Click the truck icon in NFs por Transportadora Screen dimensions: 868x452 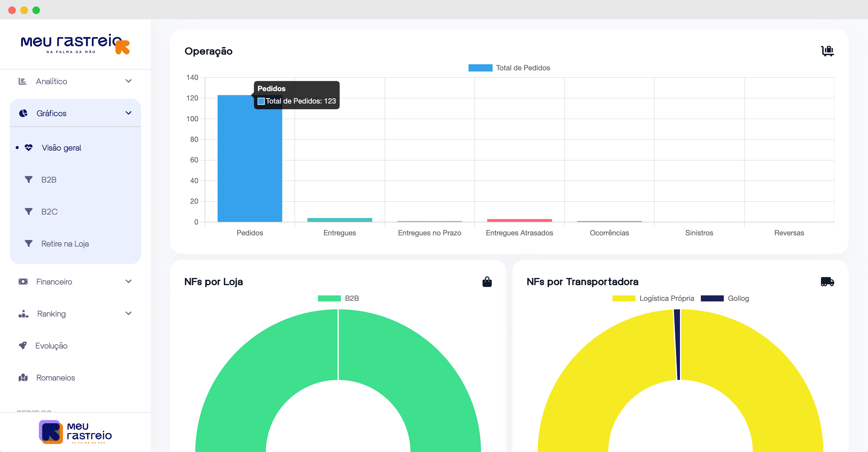point(827,282)
